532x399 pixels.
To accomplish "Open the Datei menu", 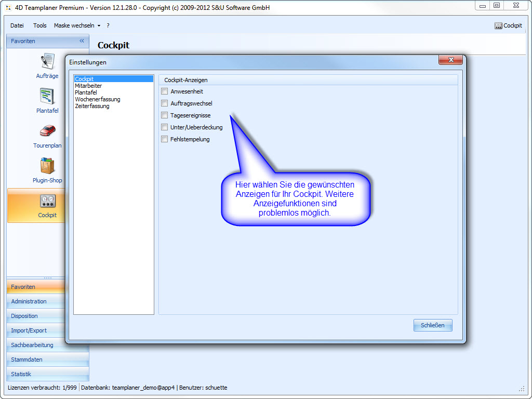I will (17, 25).
